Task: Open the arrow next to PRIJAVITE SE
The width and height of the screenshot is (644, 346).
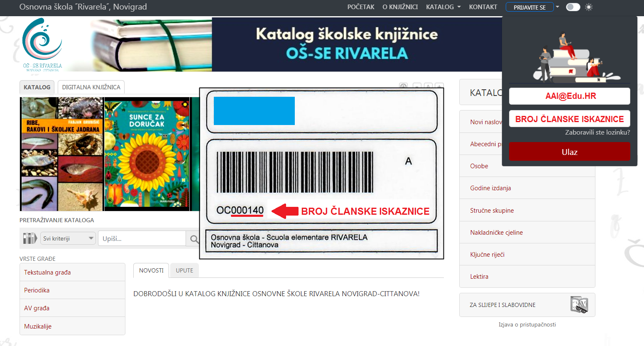Action: (558, 7)
